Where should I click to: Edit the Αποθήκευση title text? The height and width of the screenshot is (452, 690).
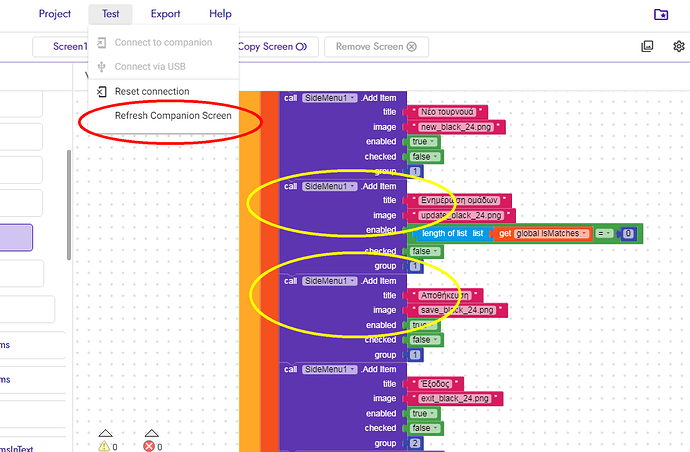[445, 296]
